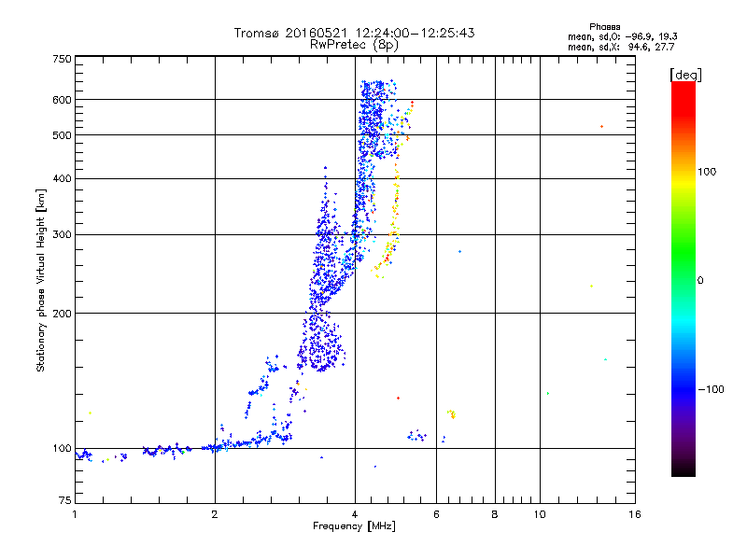
Task: Click the colorbar '100' tick label
Action: (x=707, y=172)
